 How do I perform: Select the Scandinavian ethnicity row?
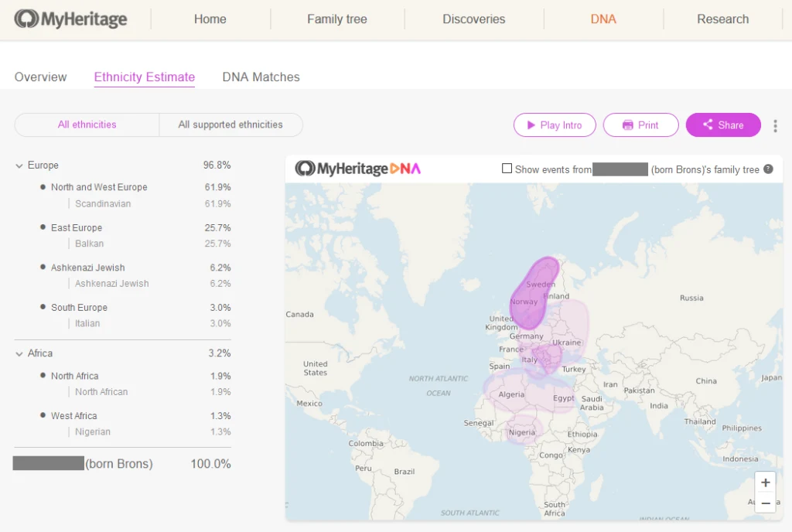click(149, 204)
